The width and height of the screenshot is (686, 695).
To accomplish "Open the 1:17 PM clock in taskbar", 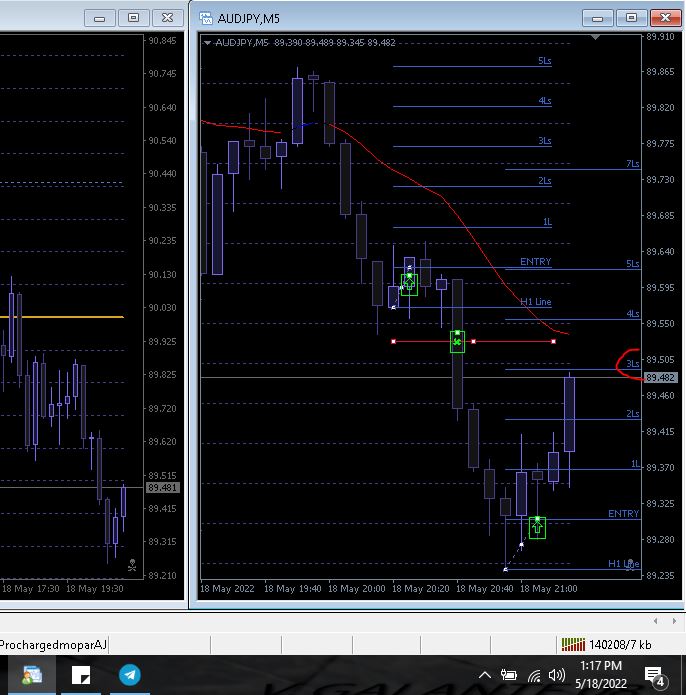I will [x=601, y=666].
